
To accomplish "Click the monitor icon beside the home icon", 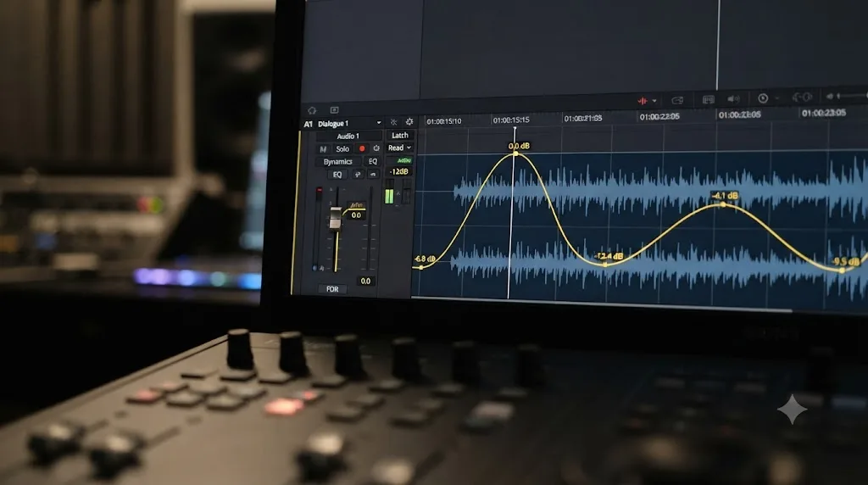I will point(334,110).
